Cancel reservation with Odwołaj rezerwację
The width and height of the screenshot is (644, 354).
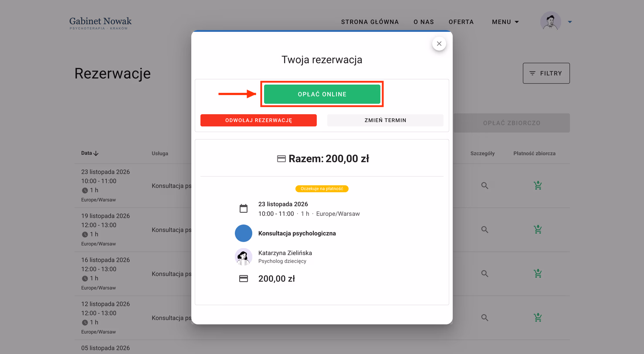pos(258,120)
